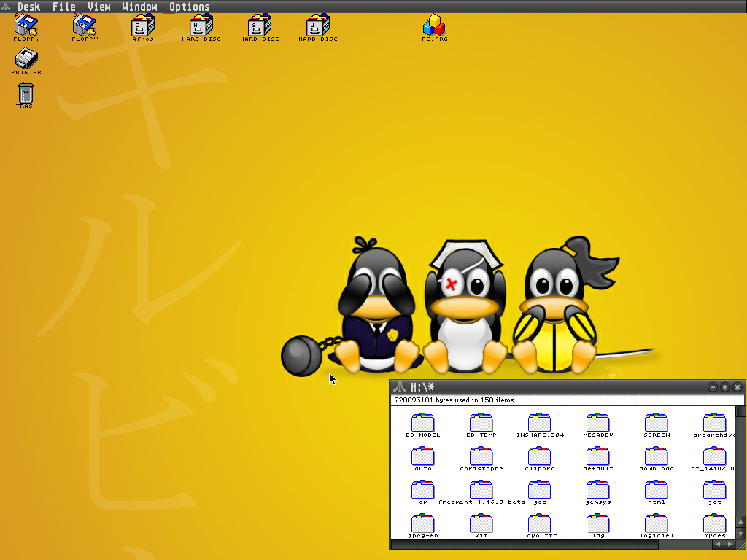Click the vertical scrollbar thumb in H:\* window
Viewport: 747px width, 560px height.
click(x=740, y=411)
